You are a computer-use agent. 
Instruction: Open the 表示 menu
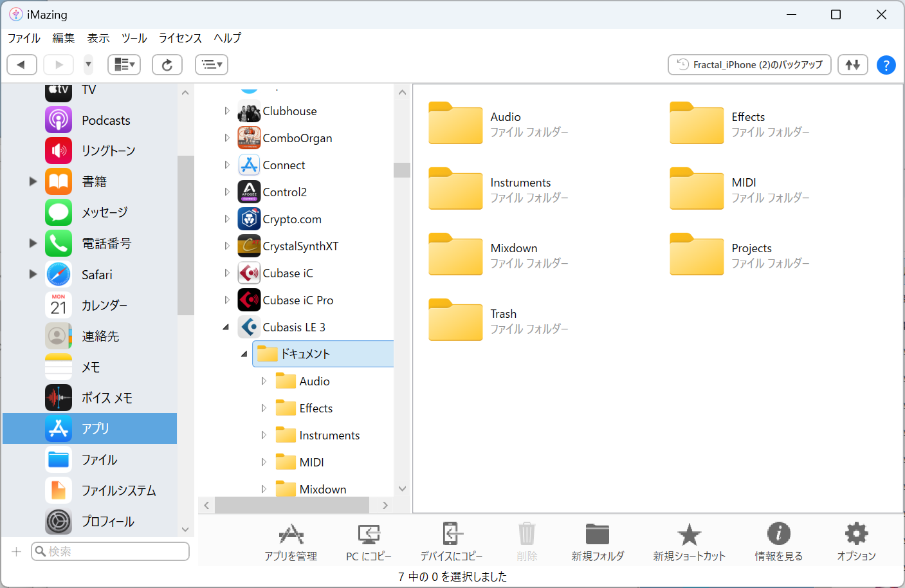pos(98,39)
